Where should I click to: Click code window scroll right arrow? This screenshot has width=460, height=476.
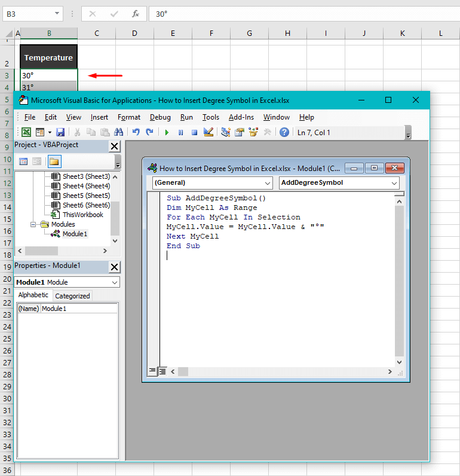click(390, 371)
